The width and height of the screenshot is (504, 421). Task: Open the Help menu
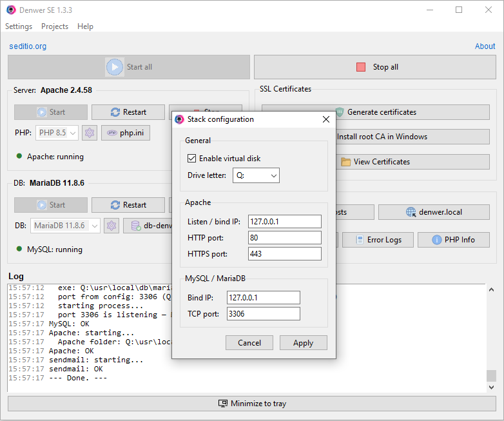tap(85, 26)
